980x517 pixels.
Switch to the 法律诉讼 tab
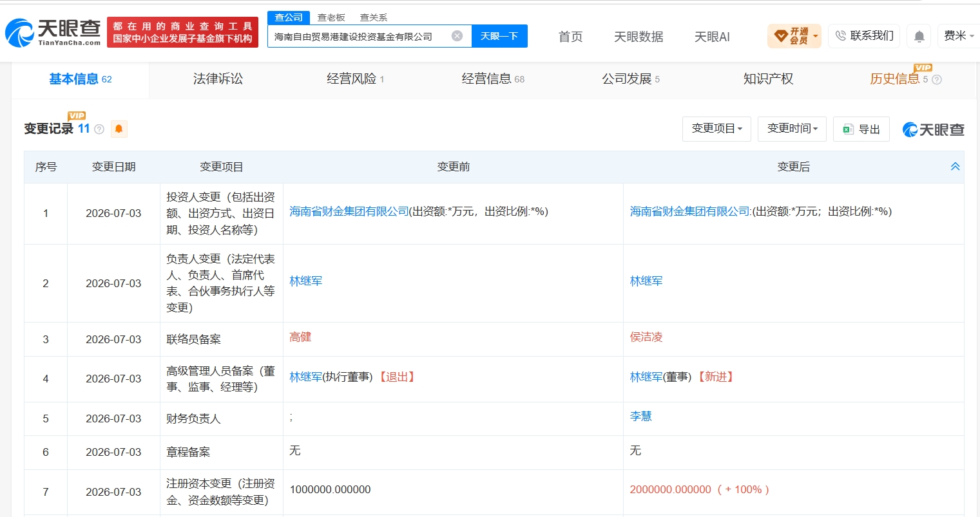218,79
